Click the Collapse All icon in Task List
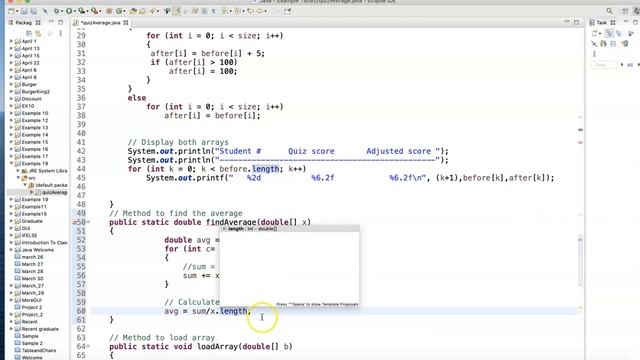 pyautogui.click(x=613, y=43)
